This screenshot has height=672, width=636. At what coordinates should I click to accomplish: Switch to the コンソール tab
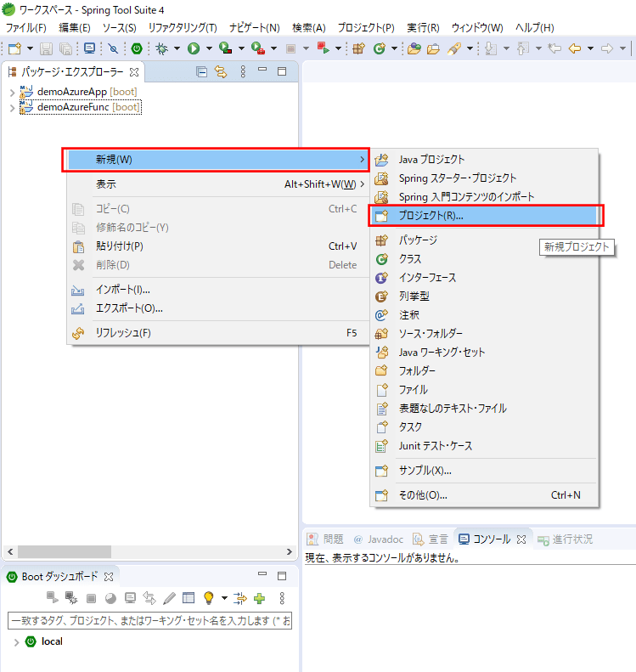491,539
